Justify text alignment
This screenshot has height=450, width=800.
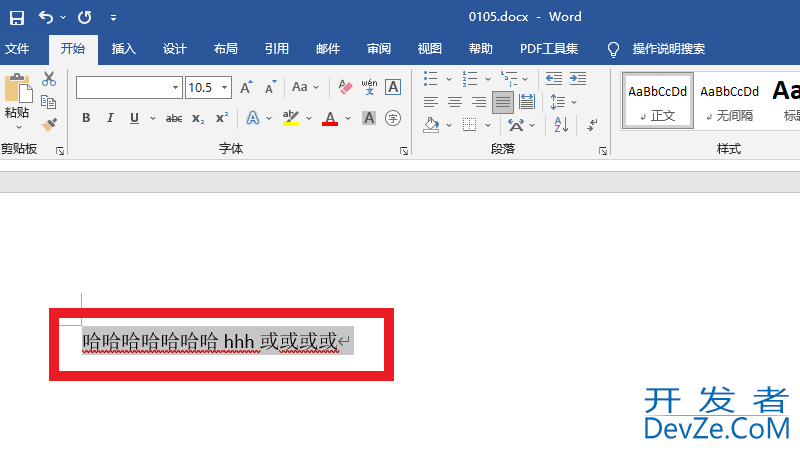[503, 103]
